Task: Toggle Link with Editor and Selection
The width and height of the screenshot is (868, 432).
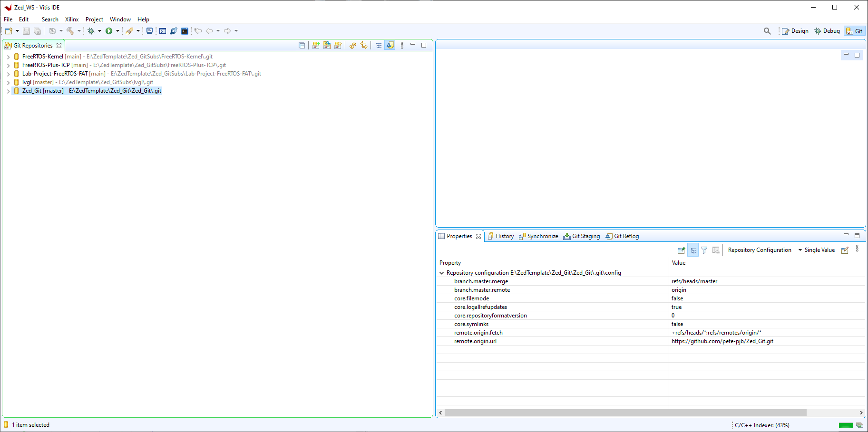Action: (364, 45)
